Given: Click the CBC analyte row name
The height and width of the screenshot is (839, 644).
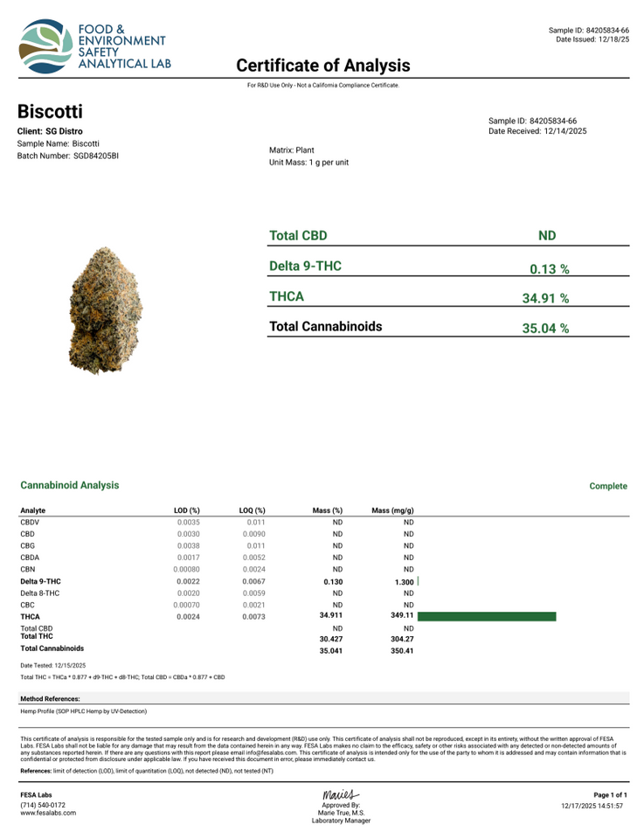Looking at the screenshot, I should pyautogui.click(x=27, y=605).
